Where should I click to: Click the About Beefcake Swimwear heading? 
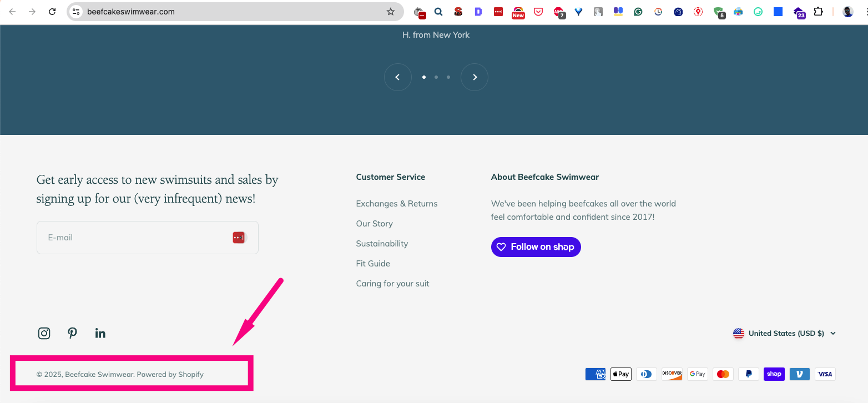pos(545,177)
